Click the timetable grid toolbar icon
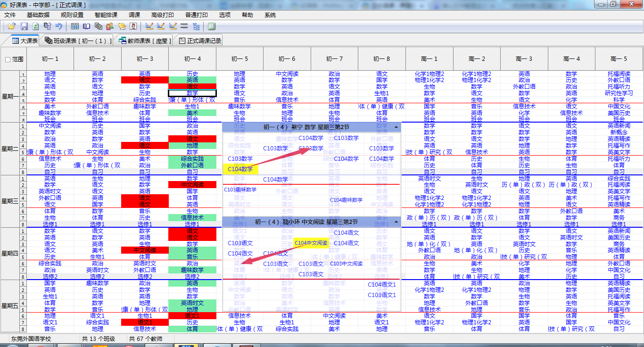The image size is (644, 347). point(75,26)
